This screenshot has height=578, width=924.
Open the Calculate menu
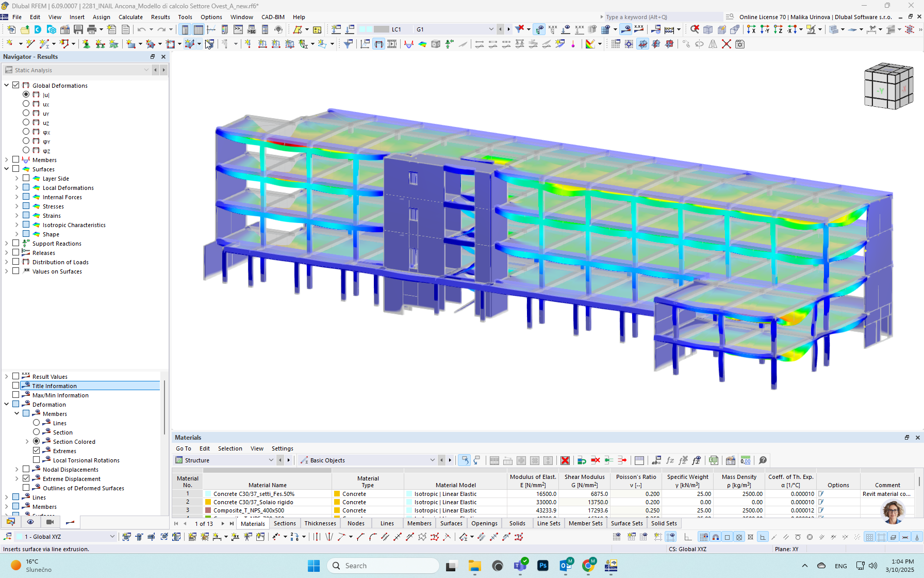[x=130, y=17]
